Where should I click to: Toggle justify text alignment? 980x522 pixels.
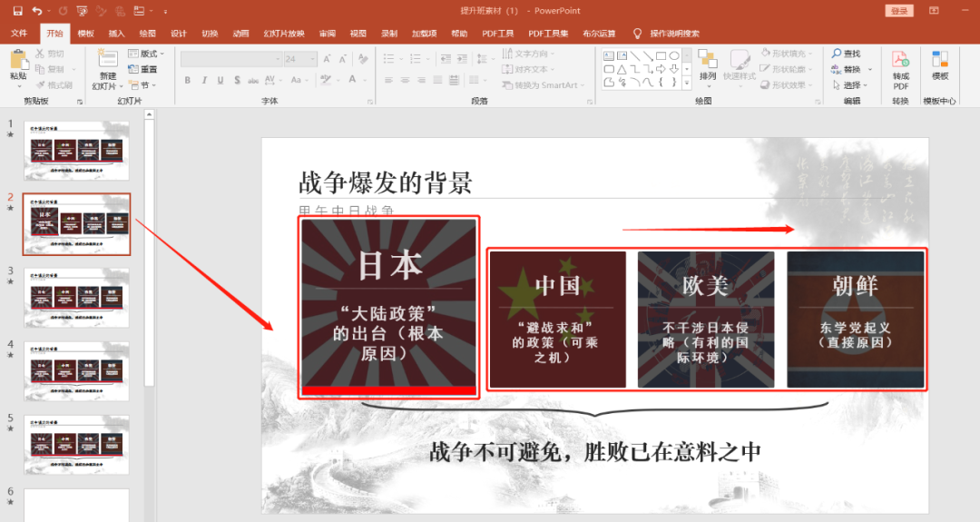[x=437, y=80]
